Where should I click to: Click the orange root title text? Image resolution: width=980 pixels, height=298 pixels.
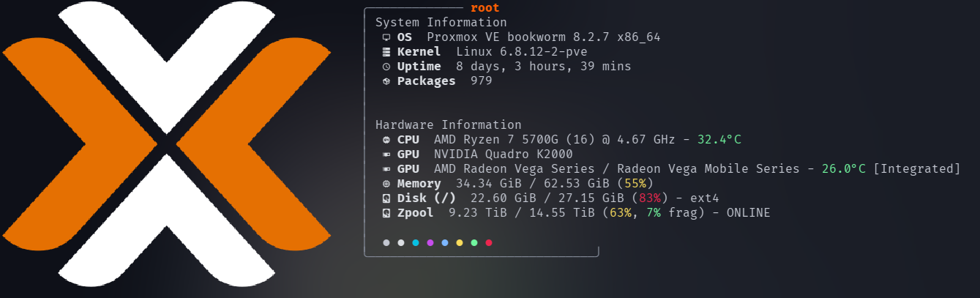(485, 8)
